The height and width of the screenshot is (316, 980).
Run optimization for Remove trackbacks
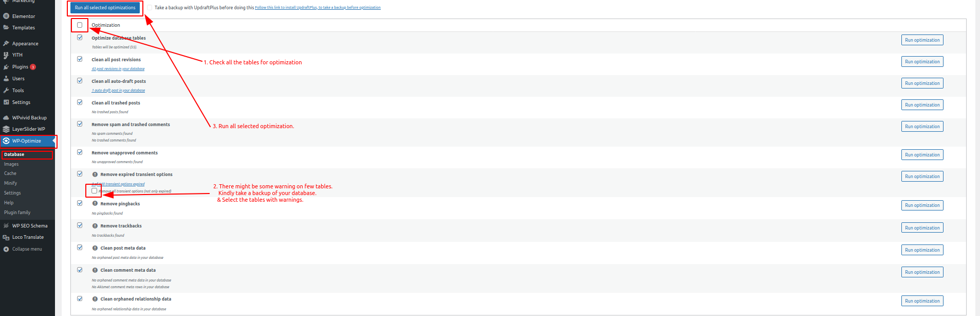tap(922, 228)
